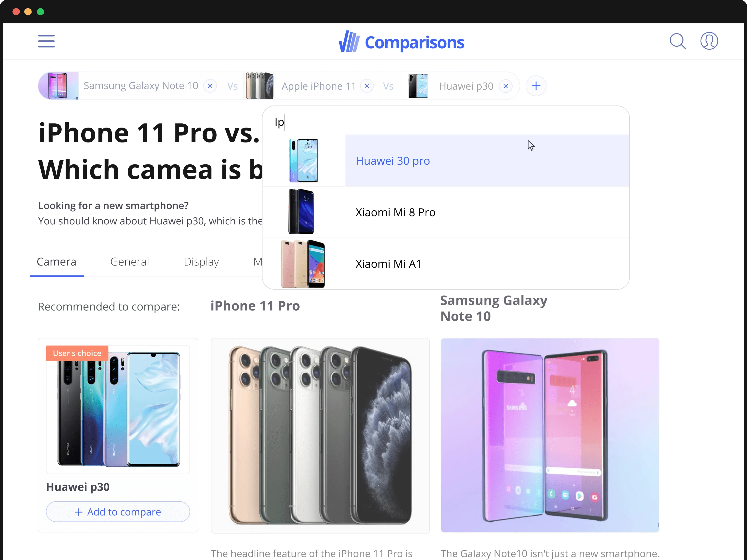The height and width of the screenshot is (560, 747).
Task: Click the search magnifier icon
Action: 677,41
